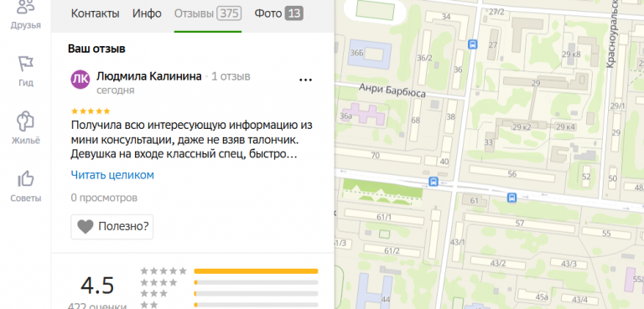Click building 29 к8 on the map
Image resolution: width=644 pixels, height=309 pixels.
click(x=571, y=54)
